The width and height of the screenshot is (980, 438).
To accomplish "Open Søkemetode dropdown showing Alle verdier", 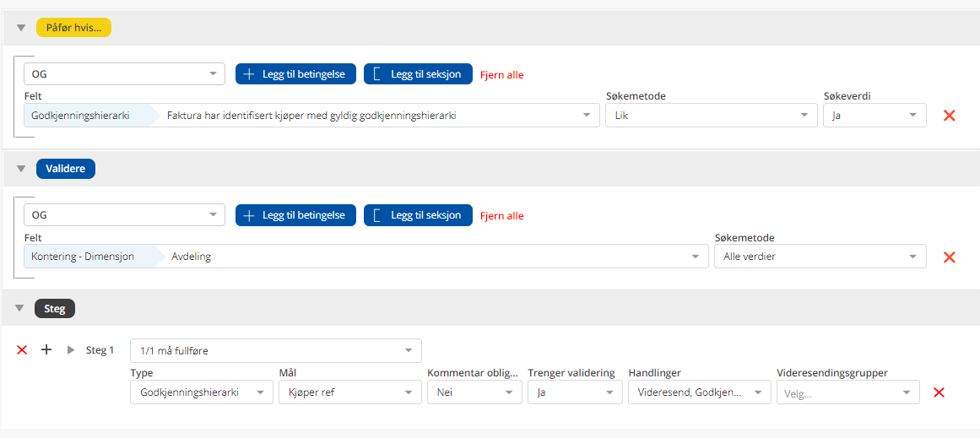I will point(819,257).
